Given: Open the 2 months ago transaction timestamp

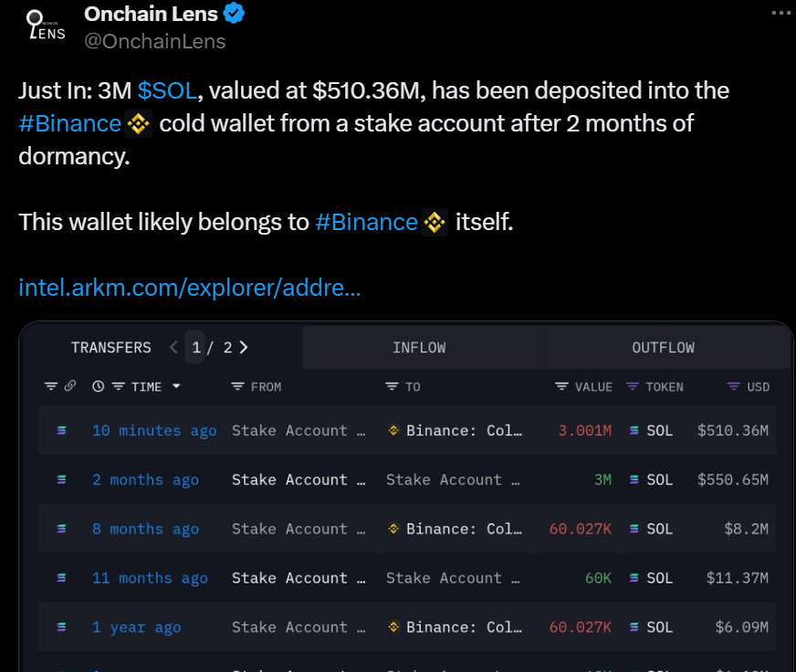Looking at the screenshot, I should tap(145, 479).
